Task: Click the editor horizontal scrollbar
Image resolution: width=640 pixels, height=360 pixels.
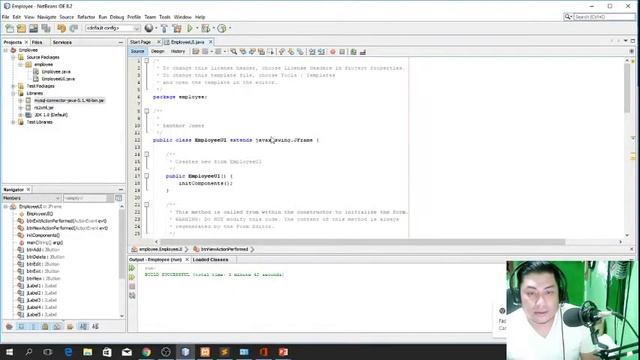Action: tap(363, 242)
